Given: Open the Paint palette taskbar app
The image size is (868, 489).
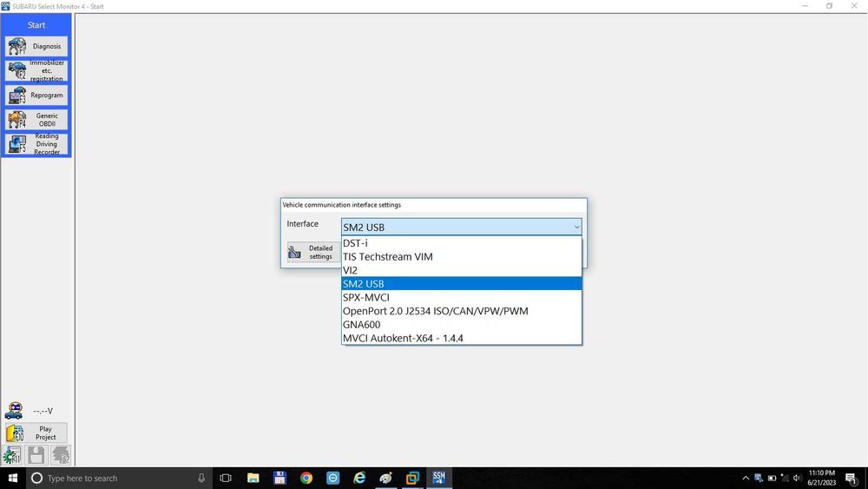Looking at the screenshot, I should [x=386, y=478].
